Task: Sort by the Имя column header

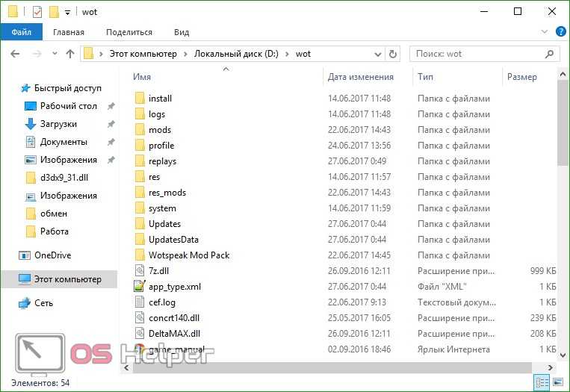Action: [142, 77]
